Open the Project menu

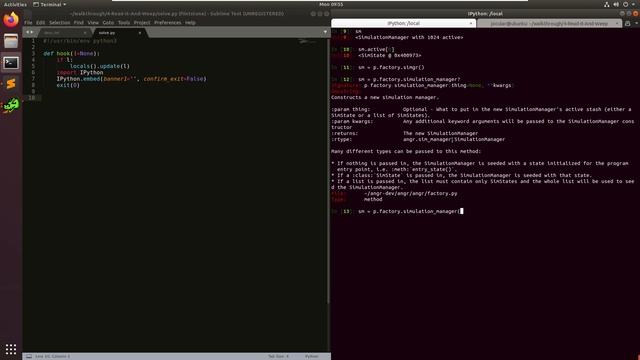142,22
